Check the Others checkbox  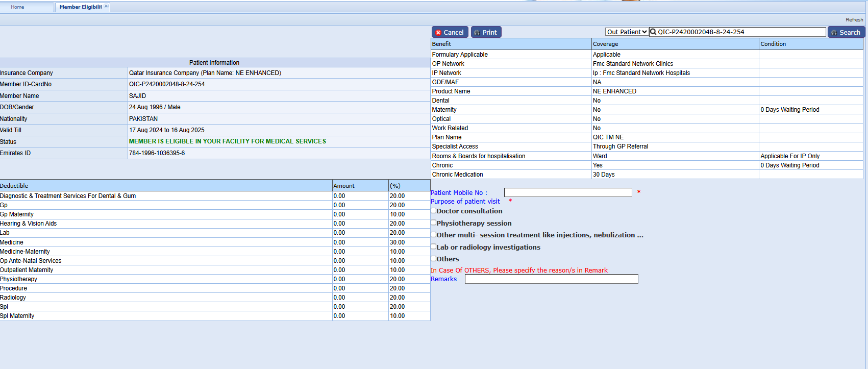434,259
